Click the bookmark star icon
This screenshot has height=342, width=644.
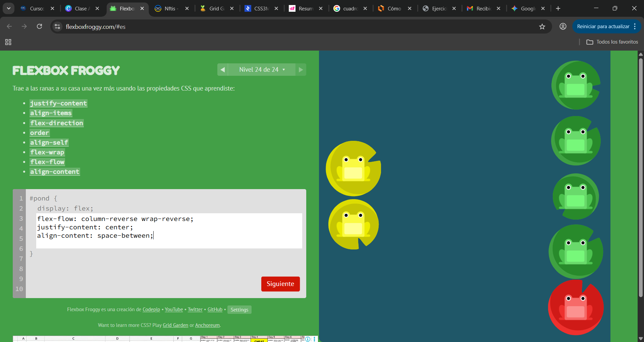[542, 26]
